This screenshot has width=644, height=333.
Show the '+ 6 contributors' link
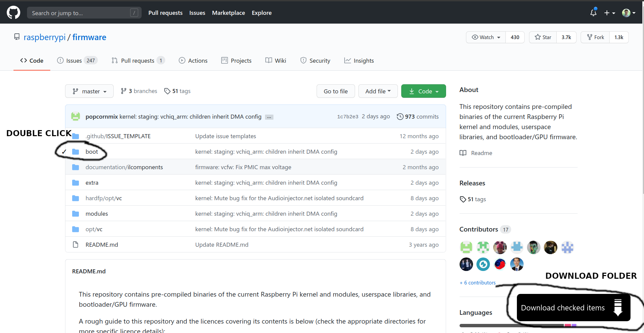[478, 283]
